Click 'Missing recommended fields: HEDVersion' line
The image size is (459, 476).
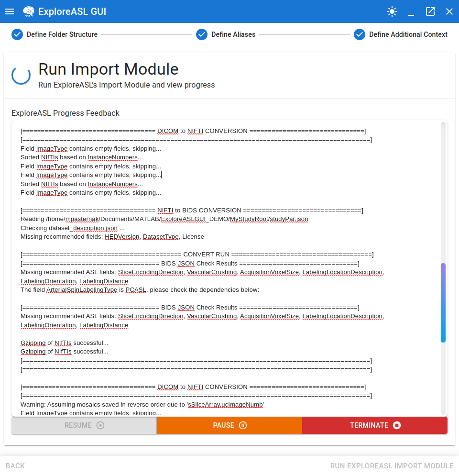pyautogui.click(x=112, y=236)
